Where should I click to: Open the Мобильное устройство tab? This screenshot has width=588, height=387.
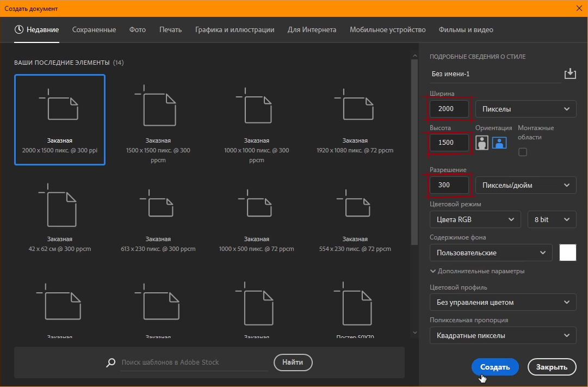[x=388, y=29]
